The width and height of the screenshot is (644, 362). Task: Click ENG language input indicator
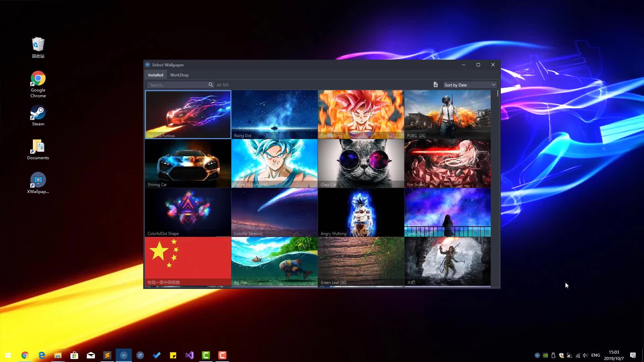596,355
